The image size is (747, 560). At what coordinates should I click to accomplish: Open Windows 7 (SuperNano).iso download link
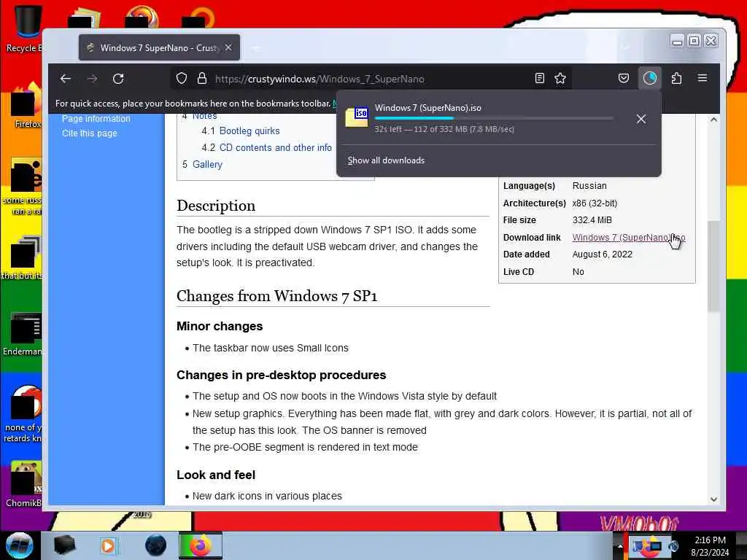(x=628, y=237)
